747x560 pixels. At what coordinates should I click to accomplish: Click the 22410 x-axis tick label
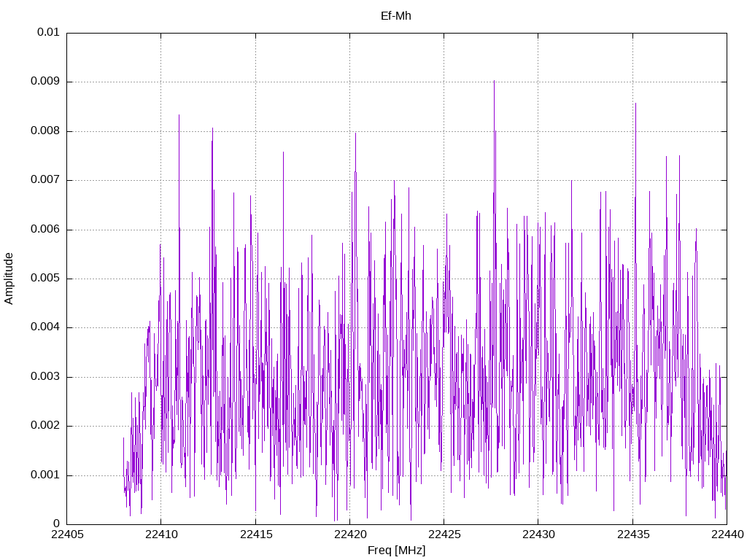(x=161, y=534)
